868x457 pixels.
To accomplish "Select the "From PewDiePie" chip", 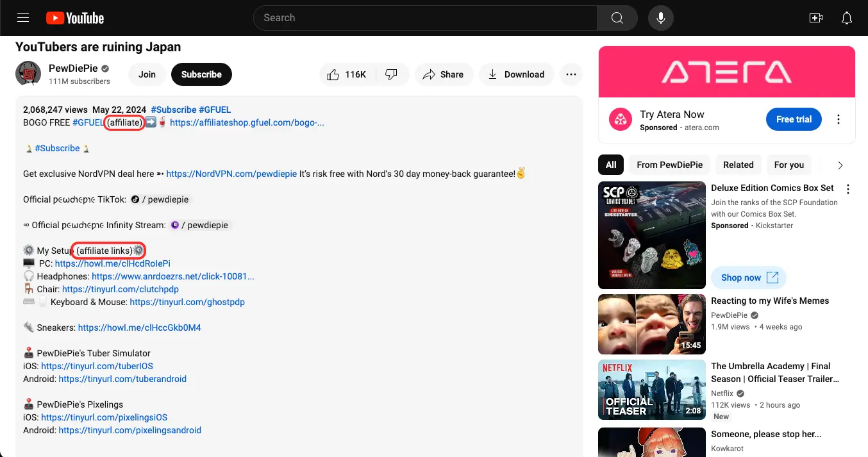I will (669, 165).
